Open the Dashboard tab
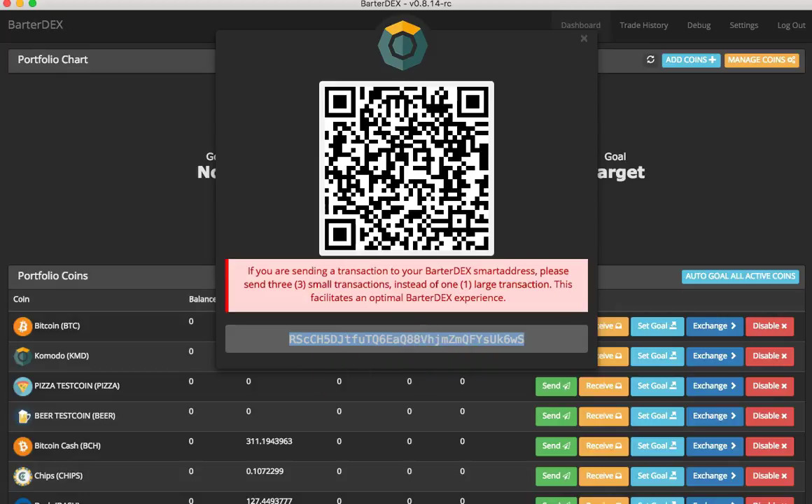This screenshot has width=812, height=504. tap(580, 25)
